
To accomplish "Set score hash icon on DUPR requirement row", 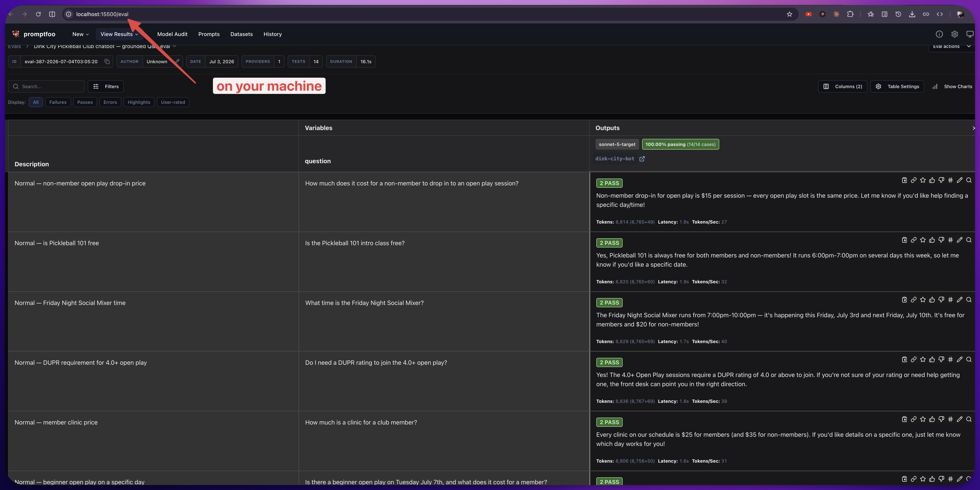I will click(950, 359).
